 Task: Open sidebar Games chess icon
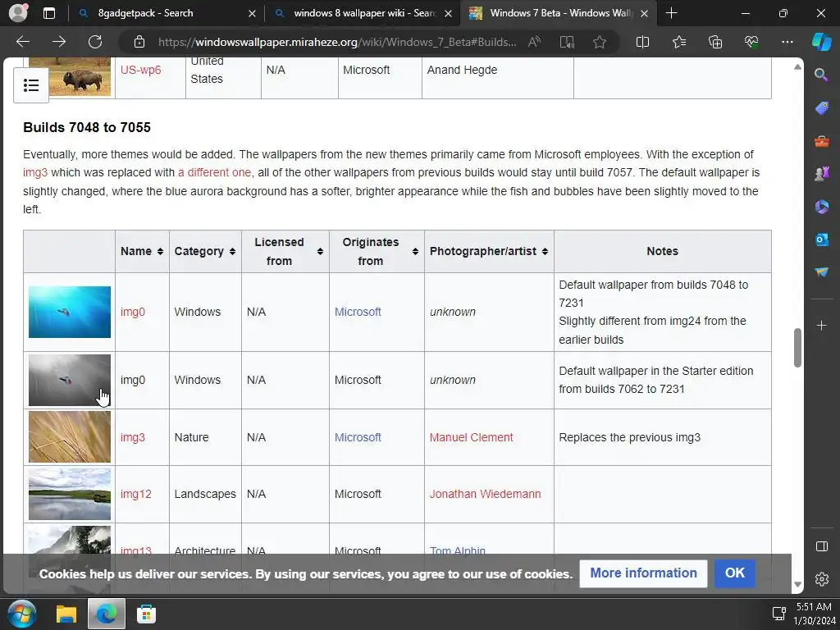(x=821, y=174)
